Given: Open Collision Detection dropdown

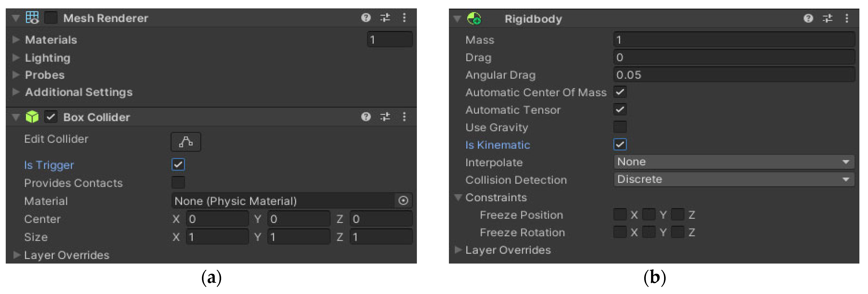Looking at the screenshot, I should point(734,179).
